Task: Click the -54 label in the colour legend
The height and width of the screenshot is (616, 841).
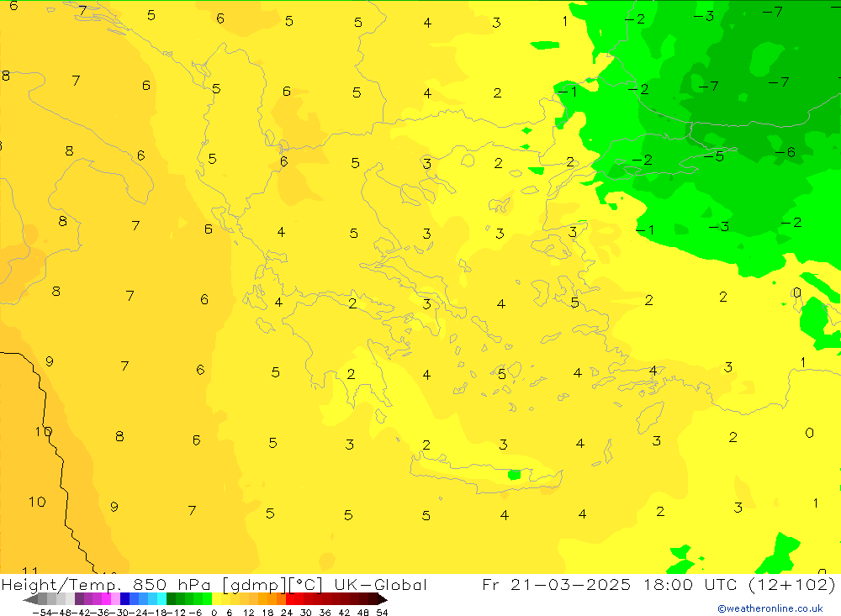Action: click(x=42, y=613)
